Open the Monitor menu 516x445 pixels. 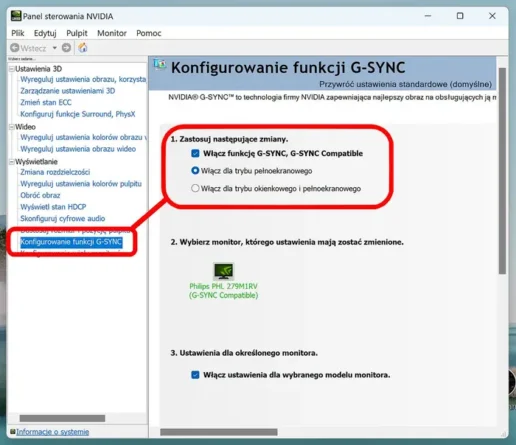coord(112,33)
